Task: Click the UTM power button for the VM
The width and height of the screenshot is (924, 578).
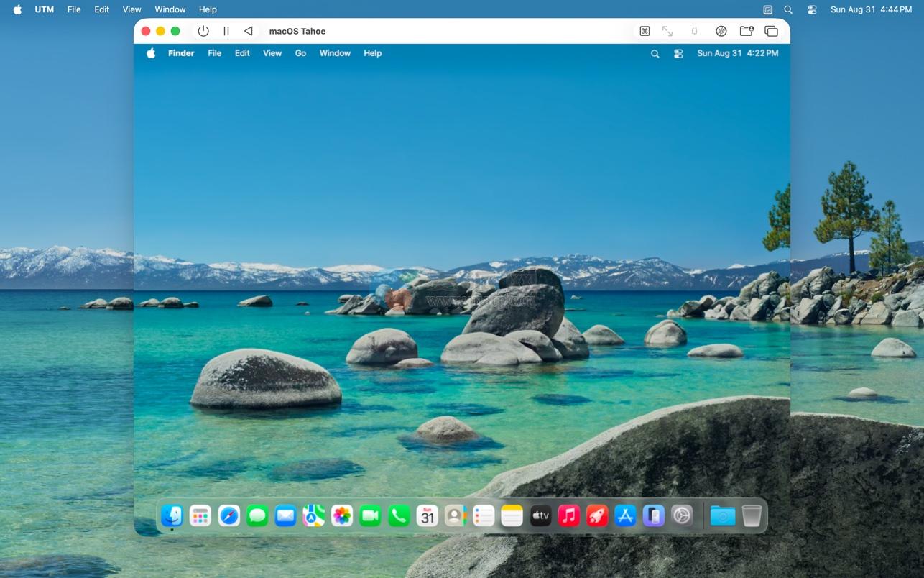Action: (x=203, y=31)
